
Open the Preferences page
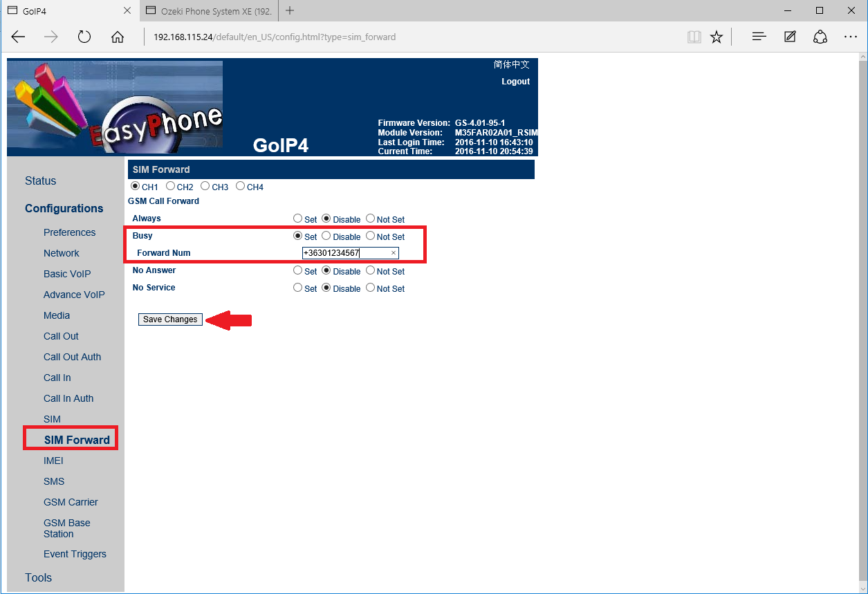pyautogui.click(x=69, y=232)
